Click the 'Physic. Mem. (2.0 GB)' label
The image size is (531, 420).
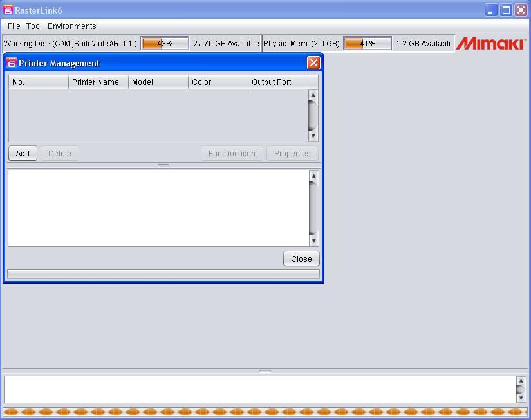point(301,44)
